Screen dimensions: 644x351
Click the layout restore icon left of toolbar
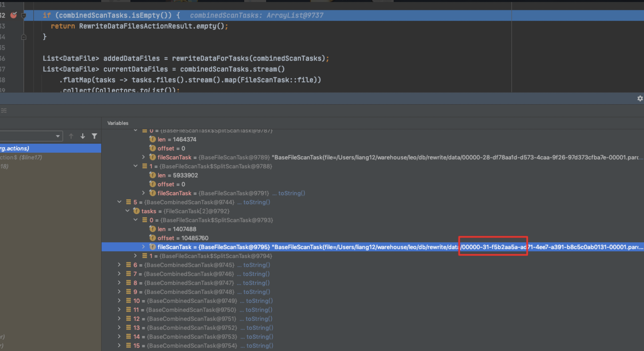coord(4,110)
